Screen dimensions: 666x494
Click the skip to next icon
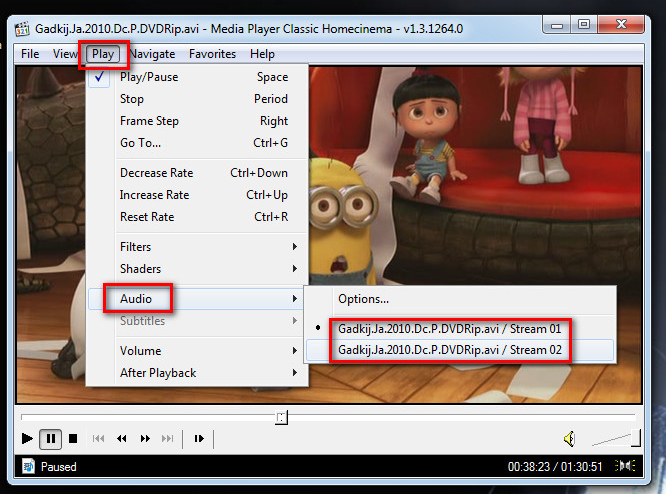pos(168,438)
